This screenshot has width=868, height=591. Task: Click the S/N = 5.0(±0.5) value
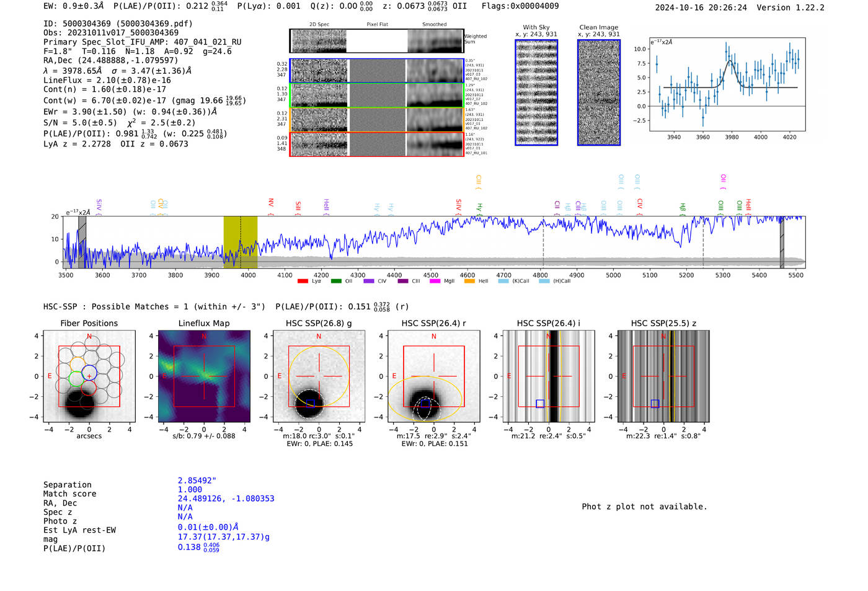tap(80, 122)
